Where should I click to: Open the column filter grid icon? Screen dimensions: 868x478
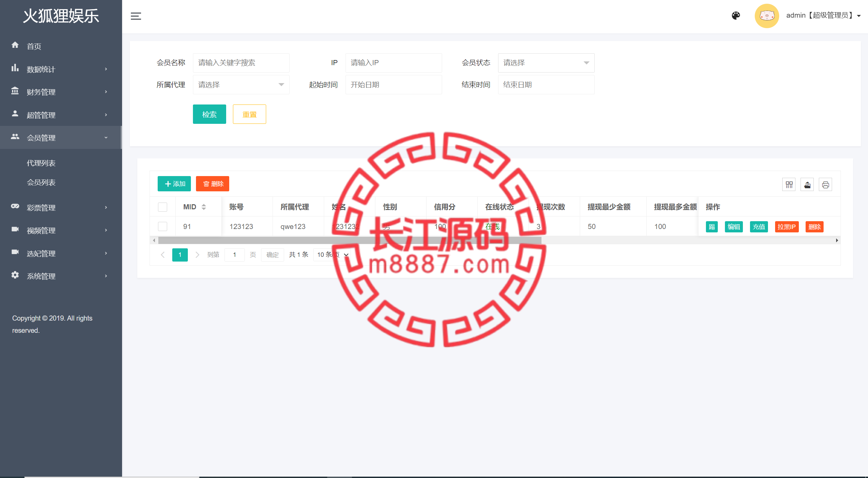[789, 185]
